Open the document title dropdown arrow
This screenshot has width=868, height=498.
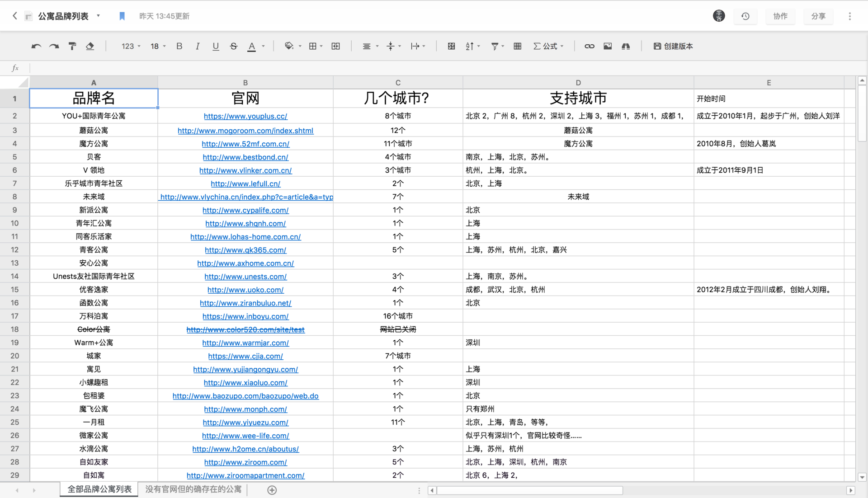[98, 16]
